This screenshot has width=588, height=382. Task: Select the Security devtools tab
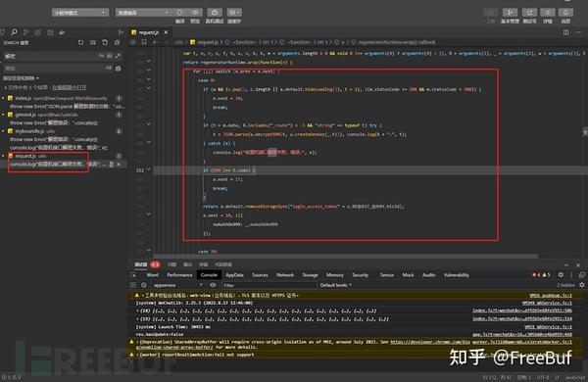click(x=360, y=275)
